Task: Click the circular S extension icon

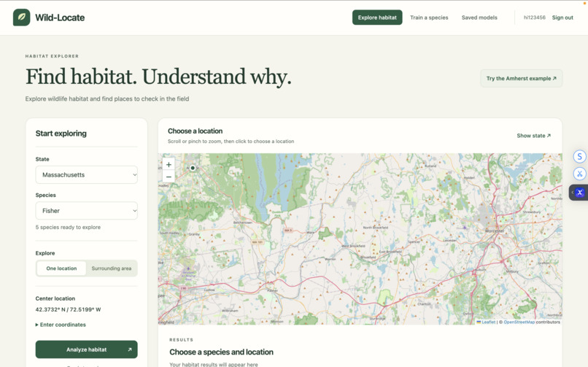Action: click(580, 156)
